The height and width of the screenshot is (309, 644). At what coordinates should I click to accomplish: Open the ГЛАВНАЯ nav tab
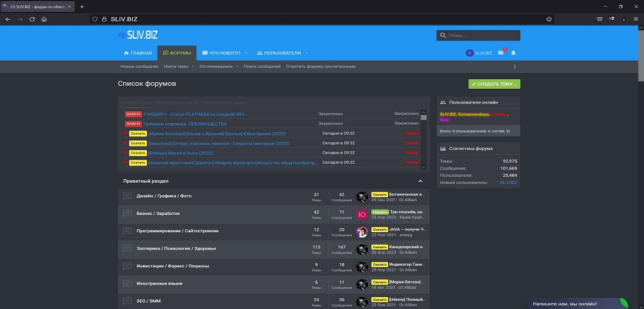point(137,53)
